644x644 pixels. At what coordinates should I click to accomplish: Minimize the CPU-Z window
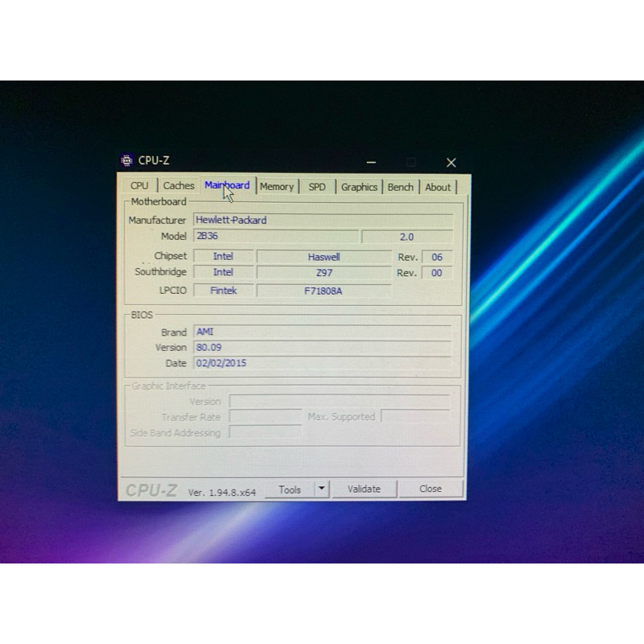click(x=371, y=163)
